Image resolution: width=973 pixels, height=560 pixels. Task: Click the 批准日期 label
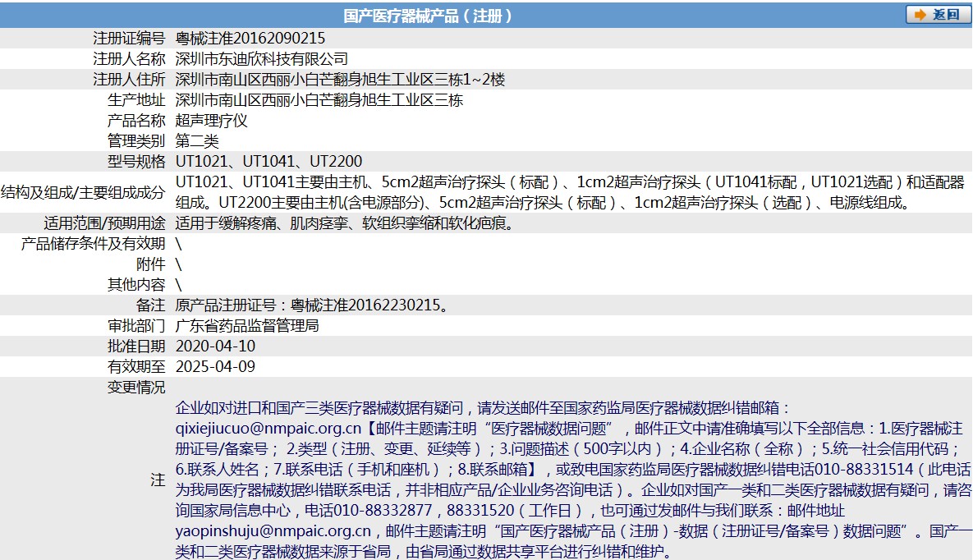[x=136, y=346]
